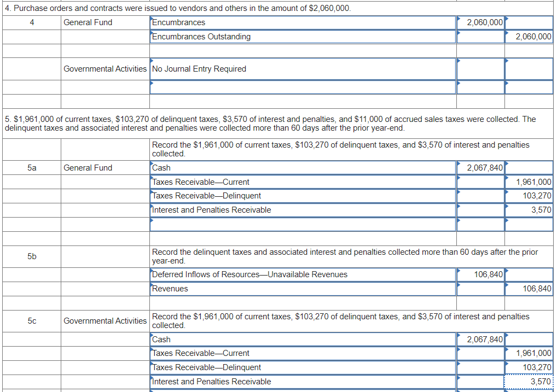Open the Taxes Receivable—Delinquent dropdown in entry 5a

pyautogui.click(x=301, y=195)
